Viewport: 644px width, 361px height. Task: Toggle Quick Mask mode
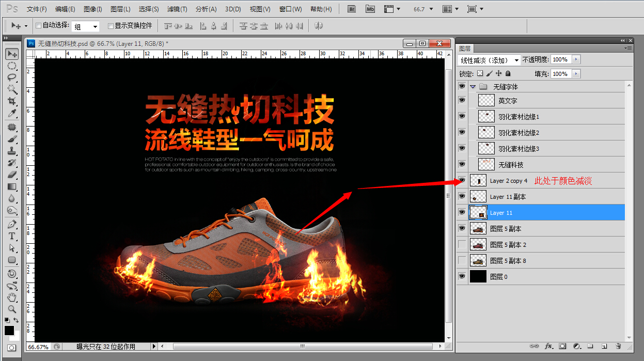(11, 348)
